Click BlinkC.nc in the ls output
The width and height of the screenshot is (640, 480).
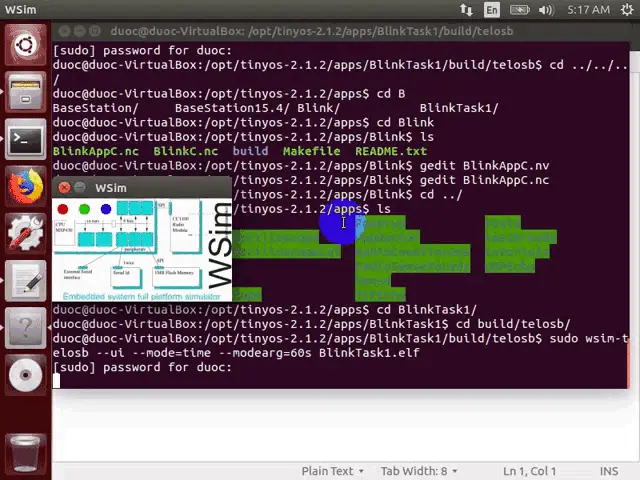pyautogui.click(x=185, y=151)
